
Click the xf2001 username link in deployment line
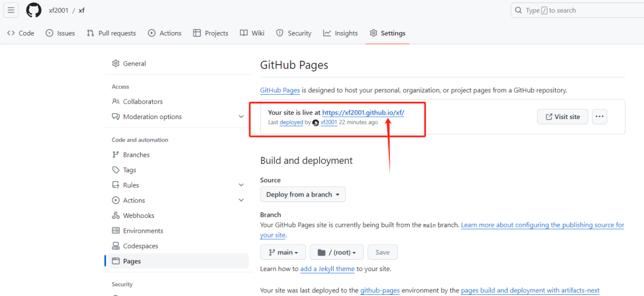pyautogui.click(x=329, y=123)
